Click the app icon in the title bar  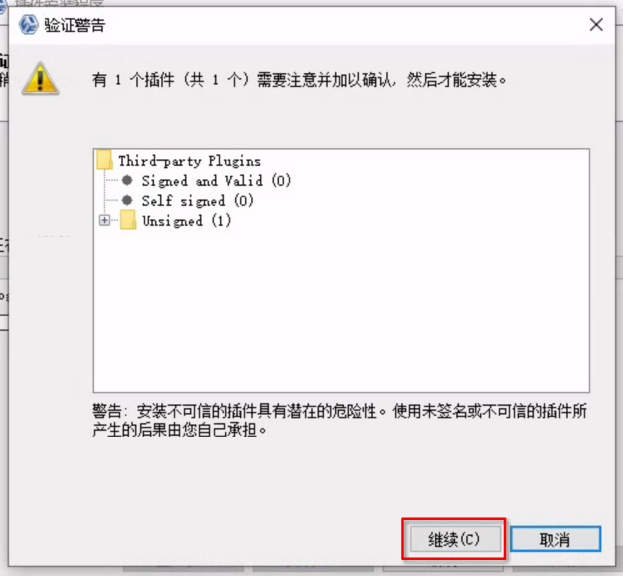point(29,25)
